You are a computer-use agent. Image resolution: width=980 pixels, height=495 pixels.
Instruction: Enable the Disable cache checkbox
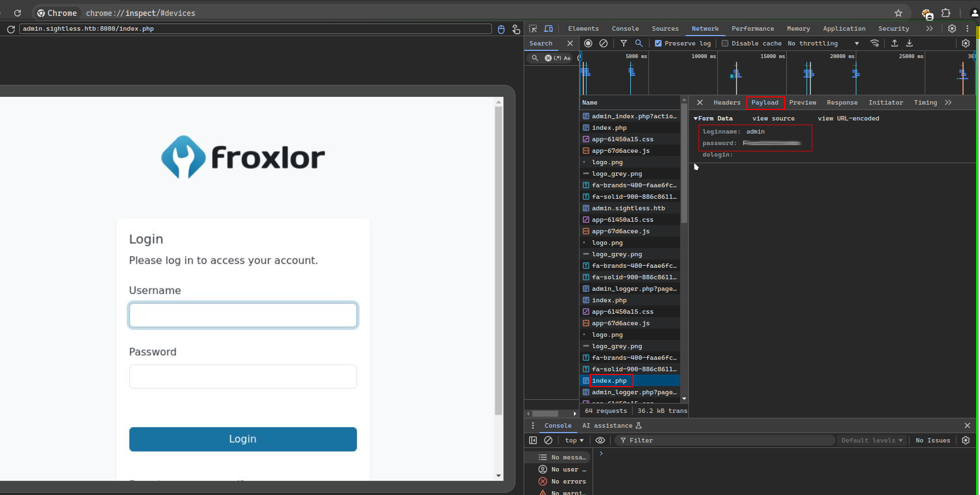pyautogui.click(x=725, y=43)
